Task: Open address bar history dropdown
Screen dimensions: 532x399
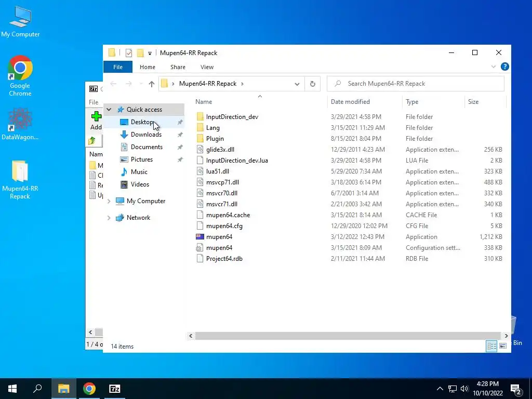Action: point(297,84)
